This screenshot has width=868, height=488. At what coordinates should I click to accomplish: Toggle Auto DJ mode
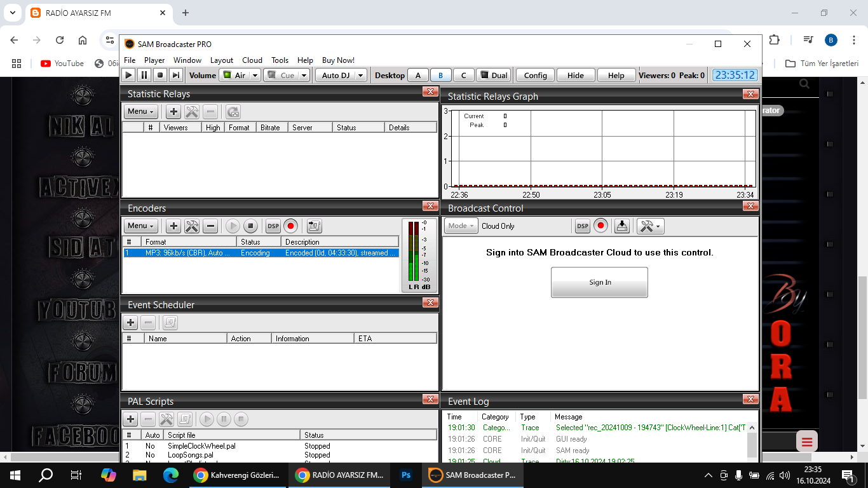[x=335, y=75]
